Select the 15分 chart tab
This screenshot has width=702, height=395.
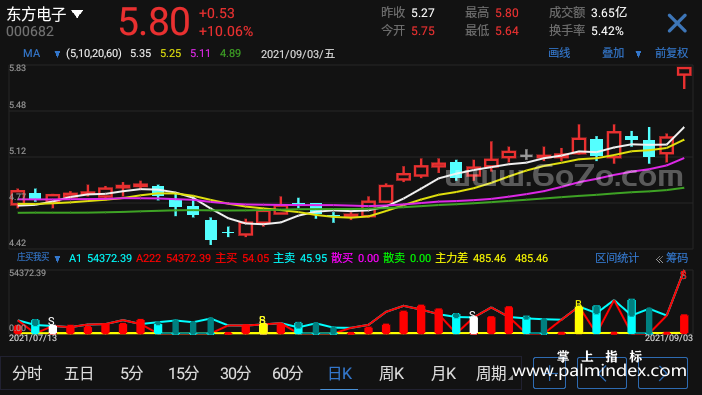tap(184, 373)
